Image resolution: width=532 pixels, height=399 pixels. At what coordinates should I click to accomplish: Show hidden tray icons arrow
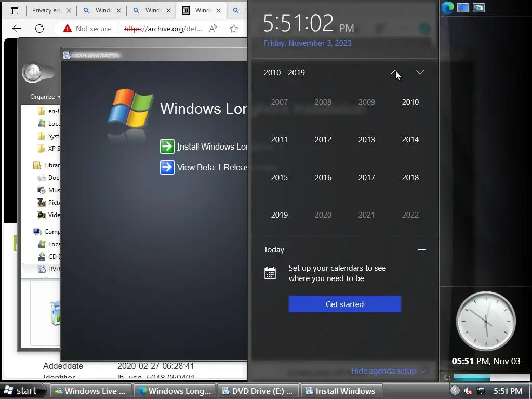click(x=455, y=391)
